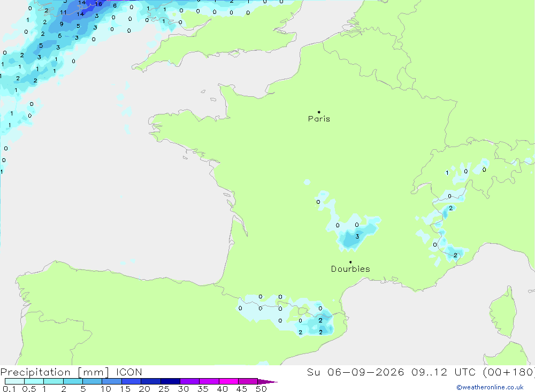Click the Dourbies location marker dot
This screenshot has height=392, width=535.
[x=350, y=262]
